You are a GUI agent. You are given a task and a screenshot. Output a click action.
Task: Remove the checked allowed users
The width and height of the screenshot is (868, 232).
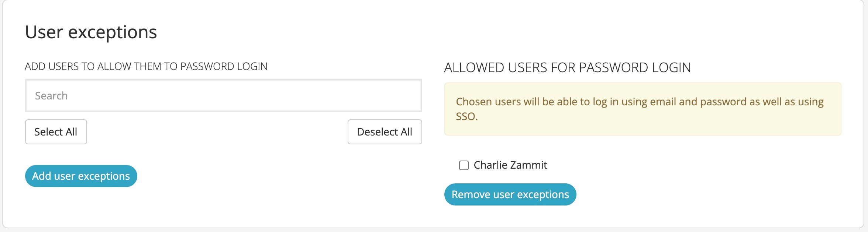pyautogui.click(x=510, y=194)
